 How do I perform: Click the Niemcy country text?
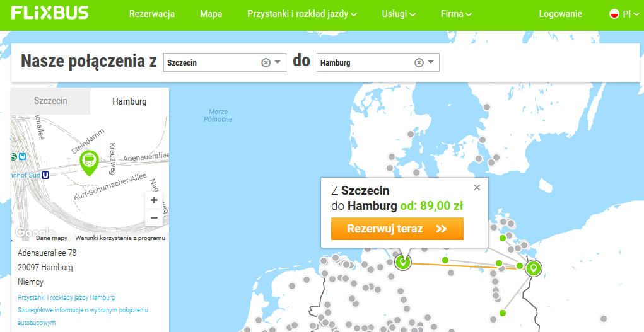click(30, 282)
